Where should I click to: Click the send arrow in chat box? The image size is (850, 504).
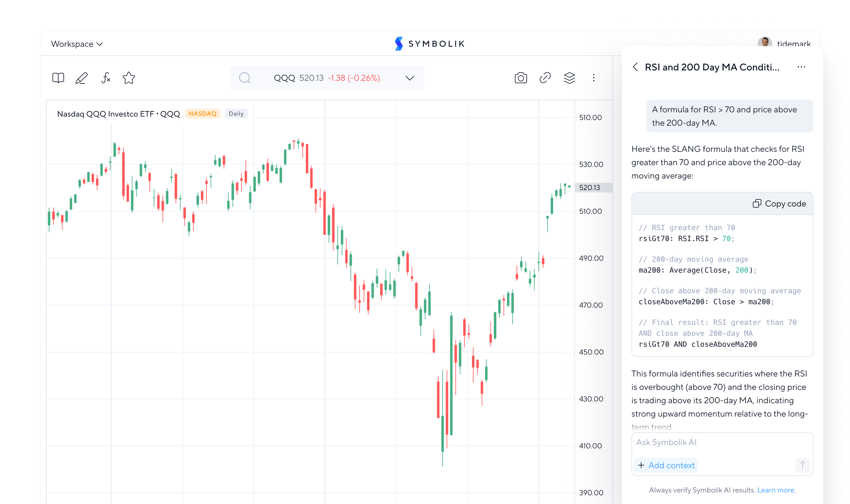[802, 465]
